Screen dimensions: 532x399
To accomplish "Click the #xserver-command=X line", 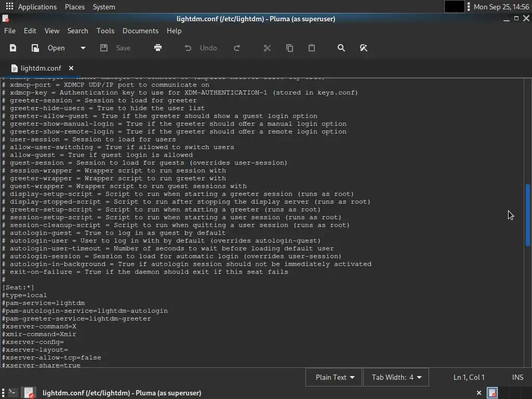I will coord(39,326).
